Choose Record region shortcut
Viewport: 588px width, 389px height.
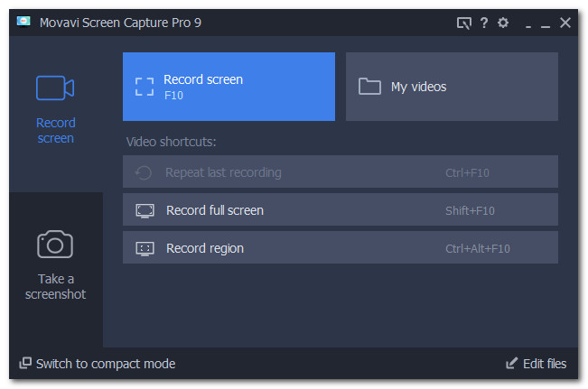pyautogui.click(x=341, y=247)
